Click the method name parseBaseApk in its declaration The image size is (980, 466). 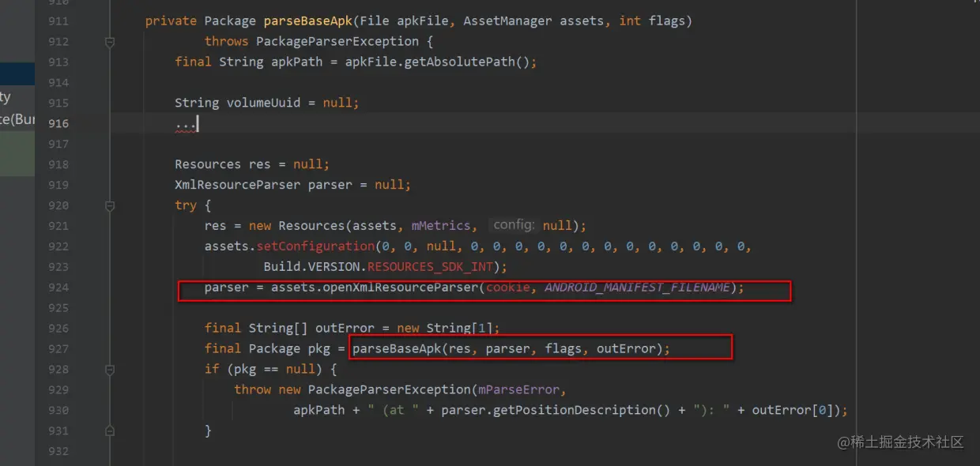tap(308, 21)
